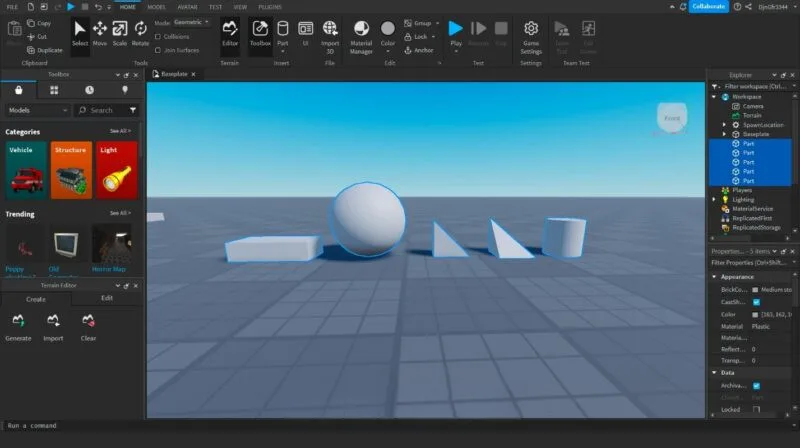The height and width of the screenshot is (448, 800).
Task: Click the Cut clipboard button
Action: pyautogui.click(x=37, y=37)
